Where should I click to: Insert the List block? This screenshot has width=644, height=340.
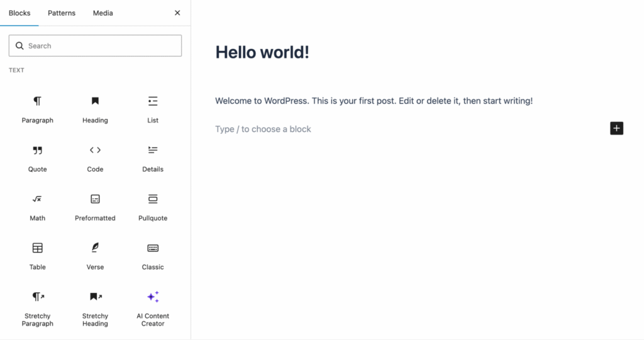click(153, 108)
